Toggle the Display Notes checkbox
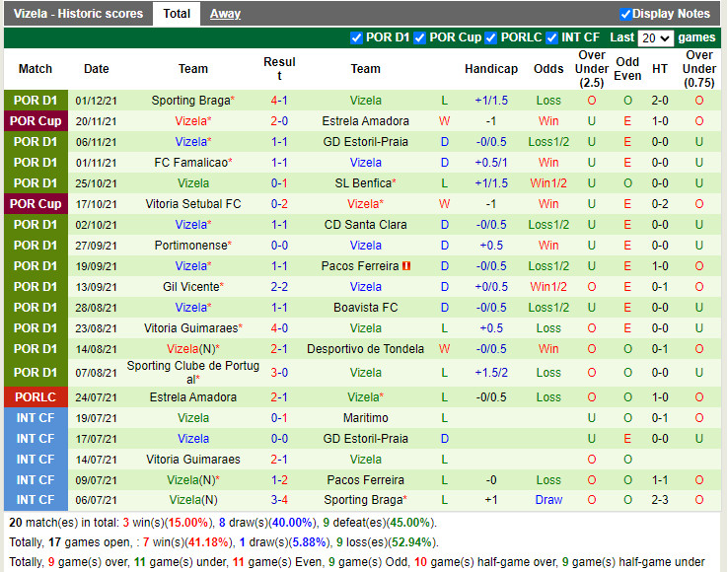The image size is (728, 572). (625, 14)
